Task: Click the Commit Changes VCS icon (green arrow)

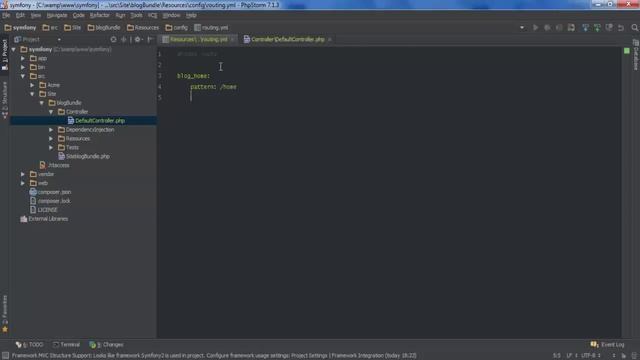Action: click(x=597, y=27)
